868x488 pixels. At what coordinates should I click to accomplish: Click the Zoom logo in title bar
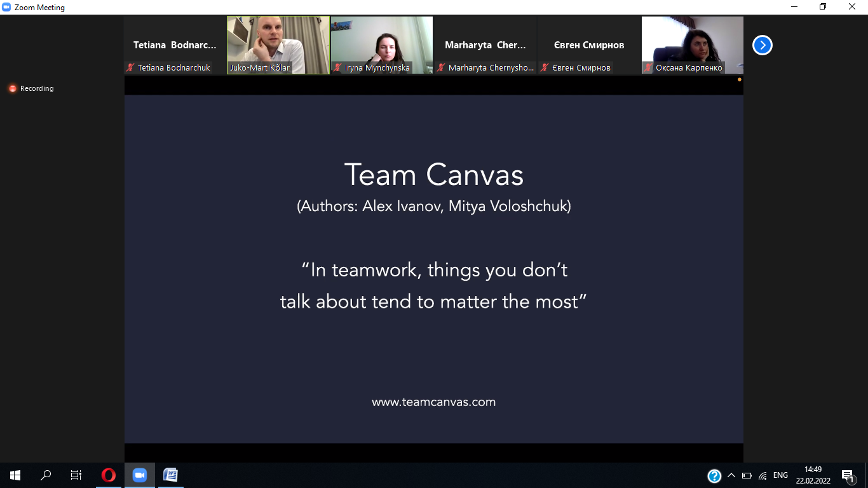[x=7, y=8]
